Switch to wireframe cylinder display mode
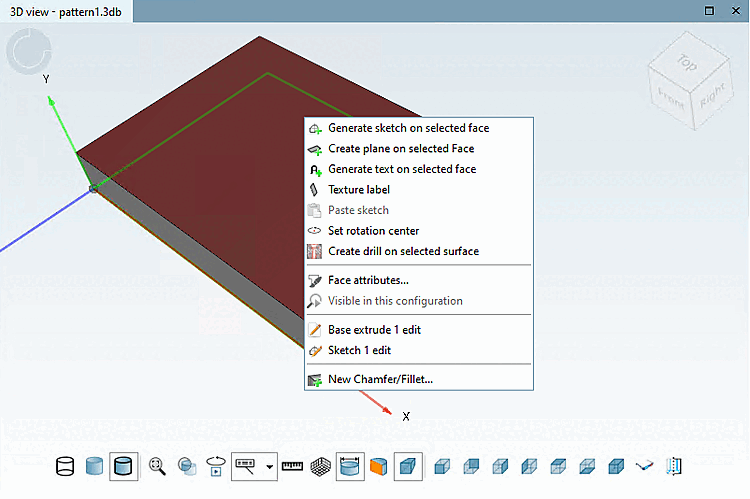 click(x=65, y=466)
